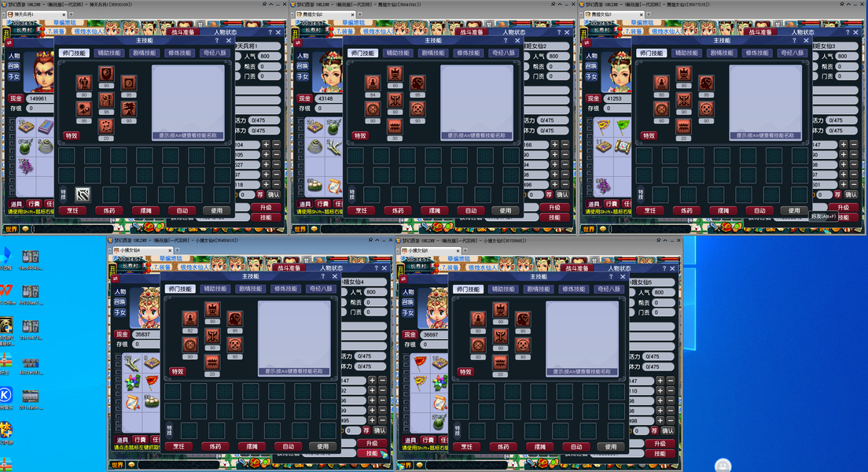The image size is (868, 472).
Task: Click 道具 button in 神天兵将1 window
Action: pos(16,204)
